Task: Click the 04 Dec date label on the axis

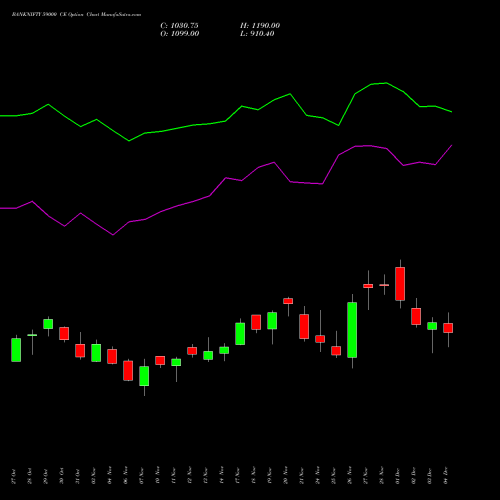Action: (446, 476)
